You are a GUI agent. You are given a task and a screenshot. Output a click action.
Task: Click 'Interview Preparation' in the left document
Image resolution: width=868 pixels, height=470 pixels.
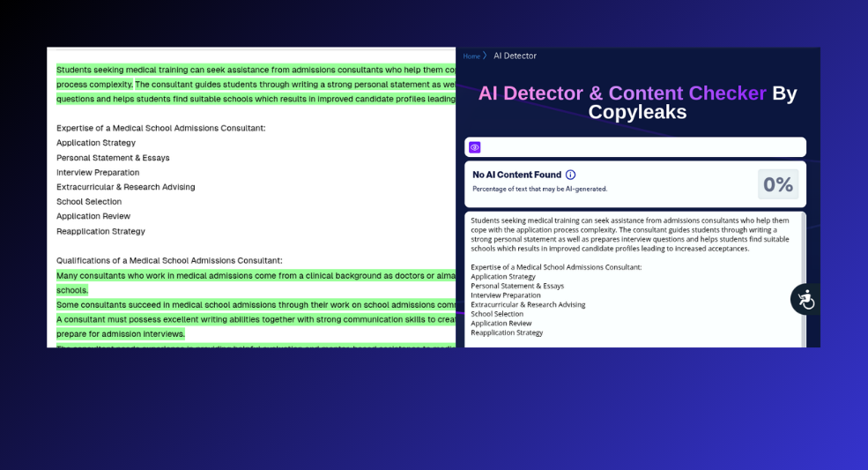[98, 172]
